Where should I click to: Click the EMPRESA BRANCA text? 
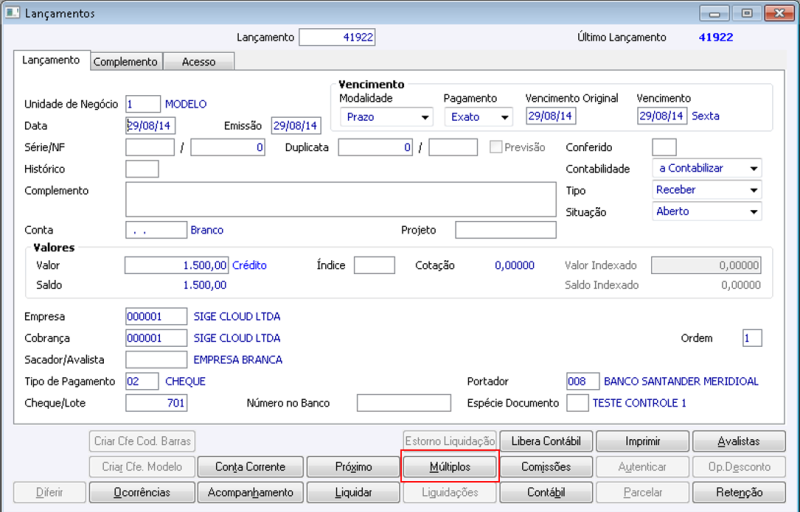(x=238, y=360)
